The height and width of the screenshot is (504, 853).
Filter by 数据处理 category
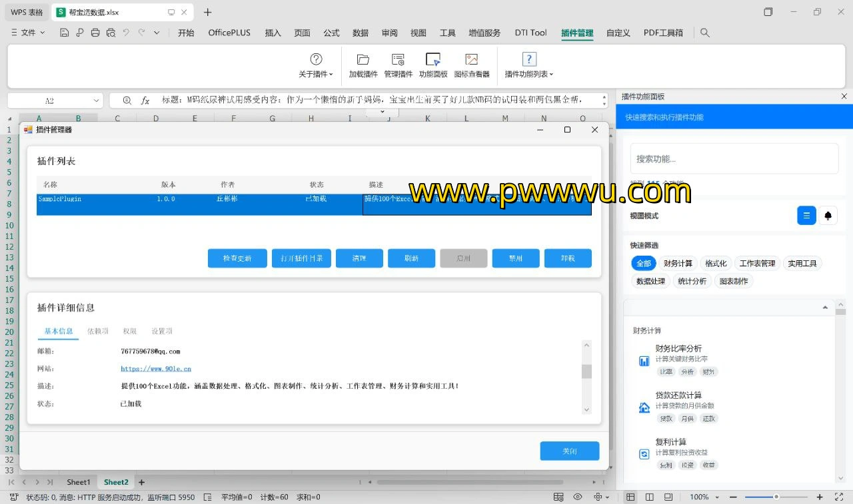[x=650, y=281]
